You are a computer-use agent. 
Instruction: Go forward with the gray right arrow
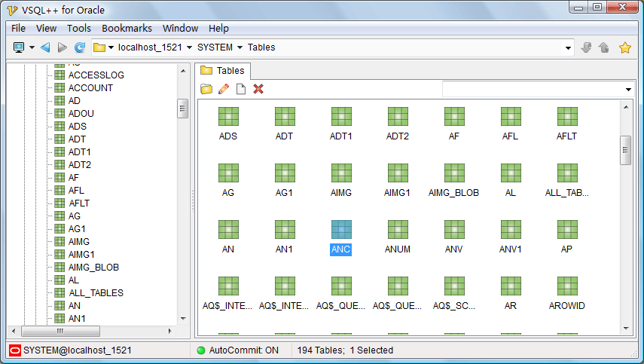pos(63,47)
